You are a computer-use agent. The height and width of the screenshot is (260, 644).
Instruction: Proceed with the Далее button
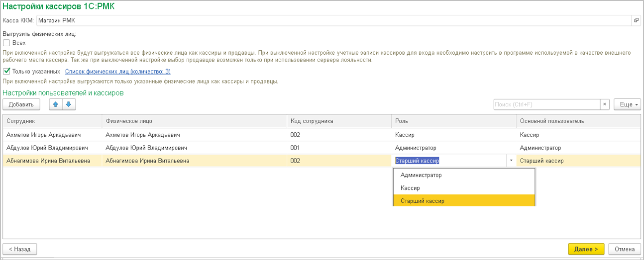coord(586,249)
